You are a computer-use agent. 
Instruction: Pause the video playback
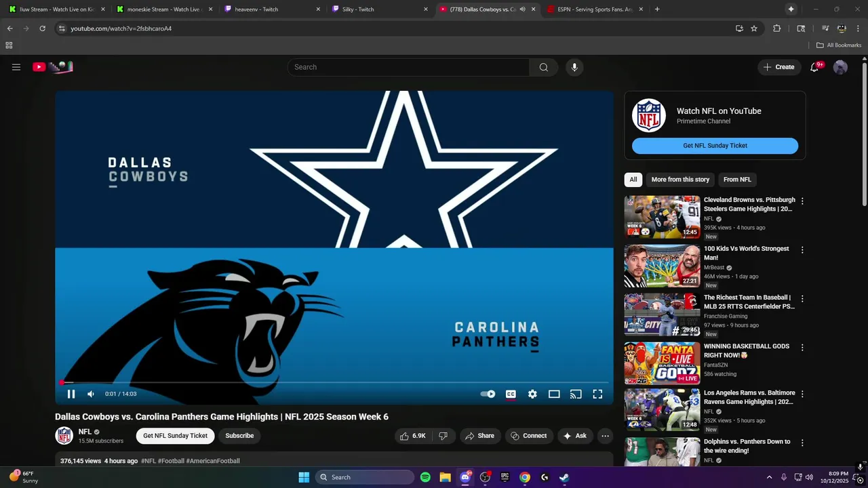tap(71, 394)
